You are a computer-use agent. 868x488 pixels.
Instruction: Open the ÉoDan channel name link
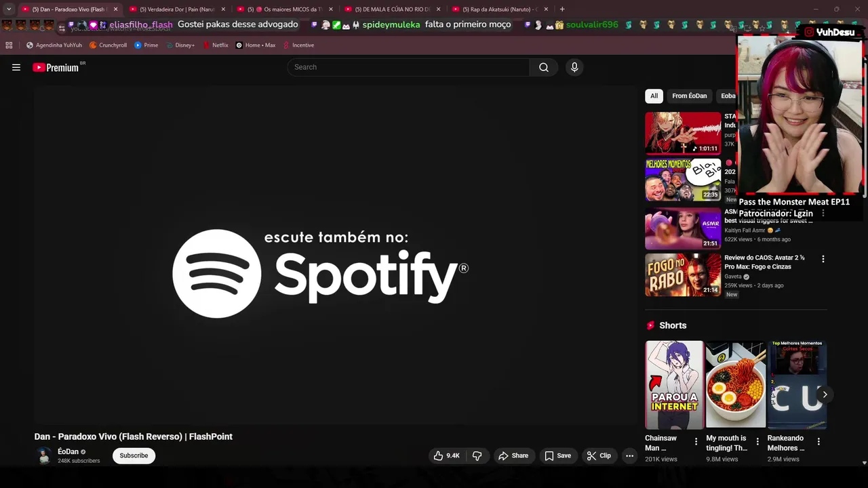[68, 451]
